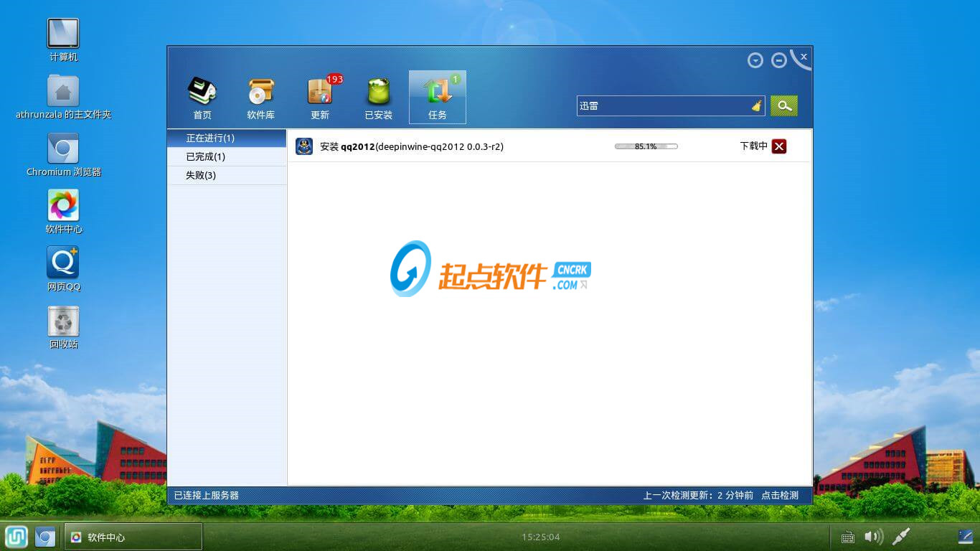Select the 软件中心 desktop icon
Viewport: 980px width, 551px height.
point(63,212)
